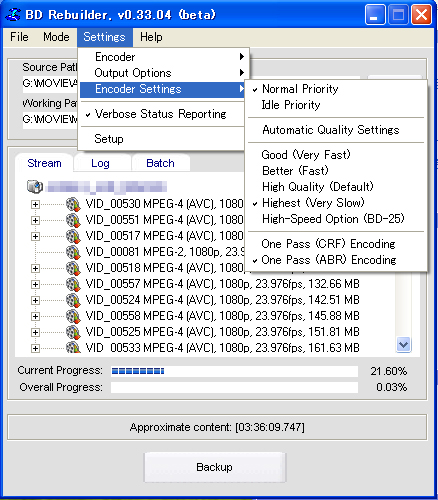The height and width of the screenshot is (500, 438).
Task: Select the VID_00081 MPEG-2 stream row
Action: [165, 252]
